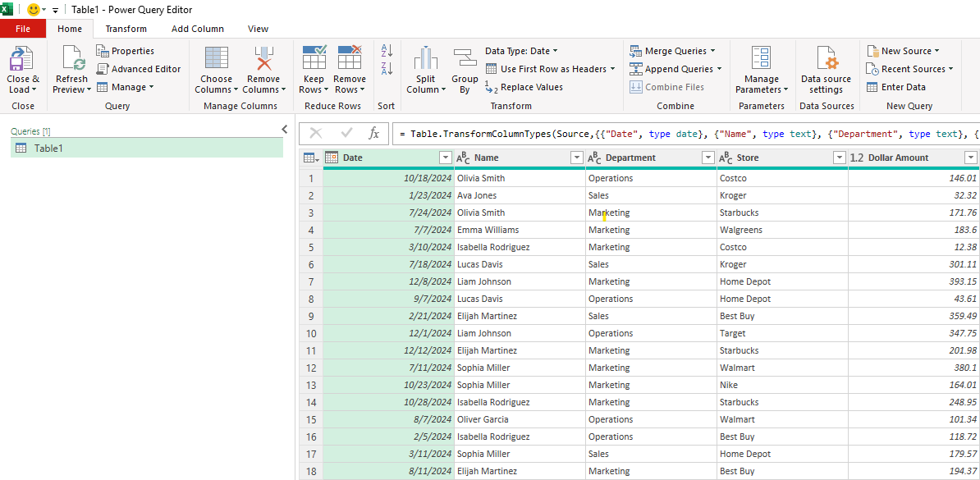Switch to the View tab

click(x=258, y=29)
